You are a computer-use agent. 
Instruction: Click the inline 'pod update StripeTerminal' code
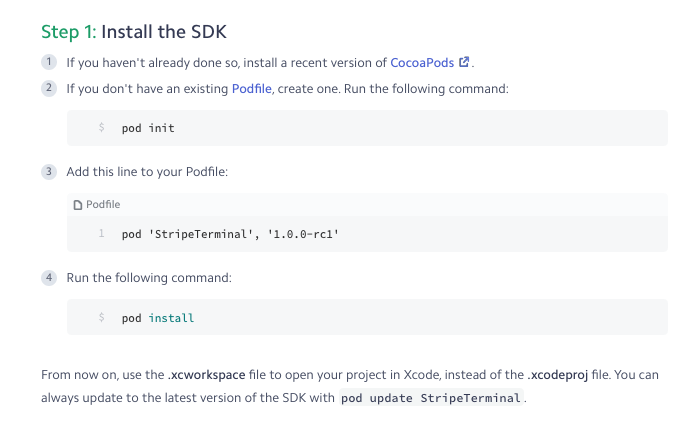pos(431,398)
